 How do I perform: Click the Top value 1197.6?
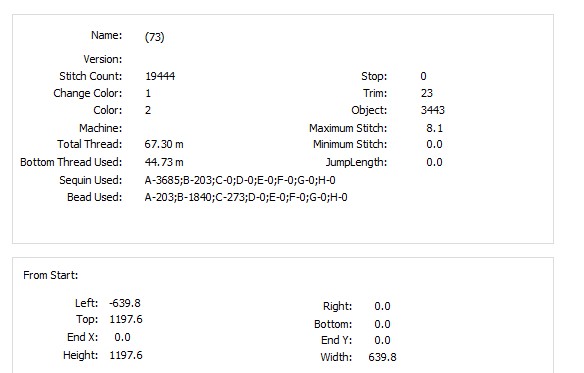(x=126, y=319)
